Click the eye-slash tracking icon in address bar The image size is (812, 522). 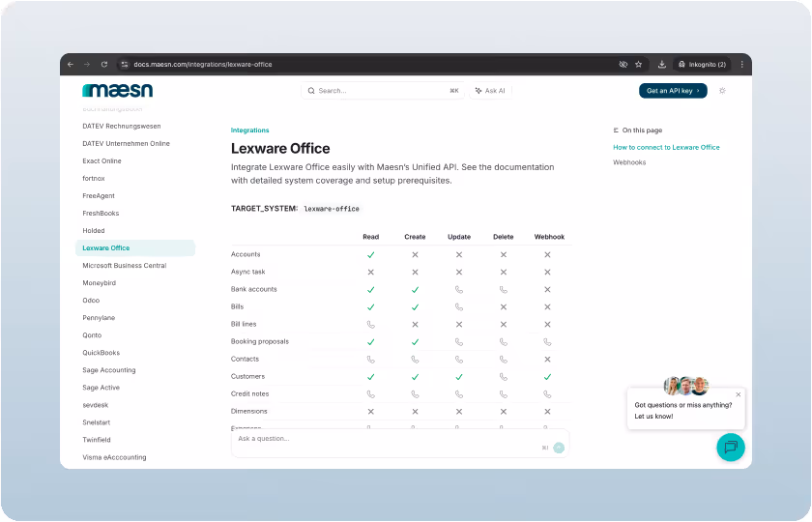tap(623, 64)
